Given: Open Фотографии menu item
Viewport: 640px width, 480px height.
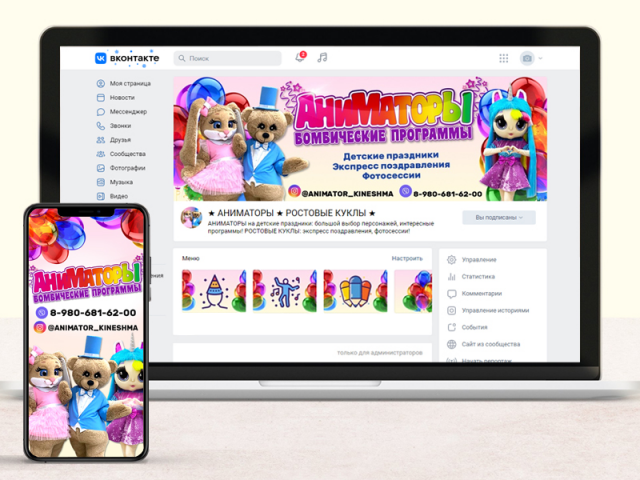Looking at the screenshot, I should point(127,168).
